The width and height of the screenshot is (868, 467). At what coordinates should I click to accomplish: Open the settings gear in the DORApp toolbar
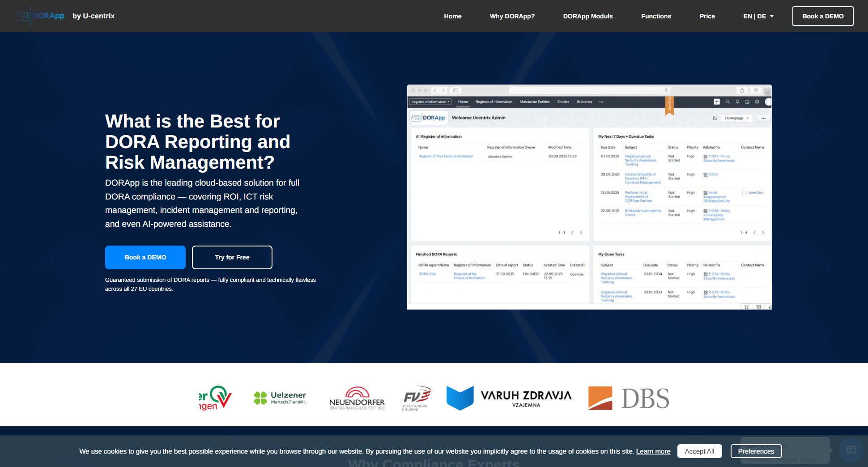pyautogui.click(x=757, y=102)
